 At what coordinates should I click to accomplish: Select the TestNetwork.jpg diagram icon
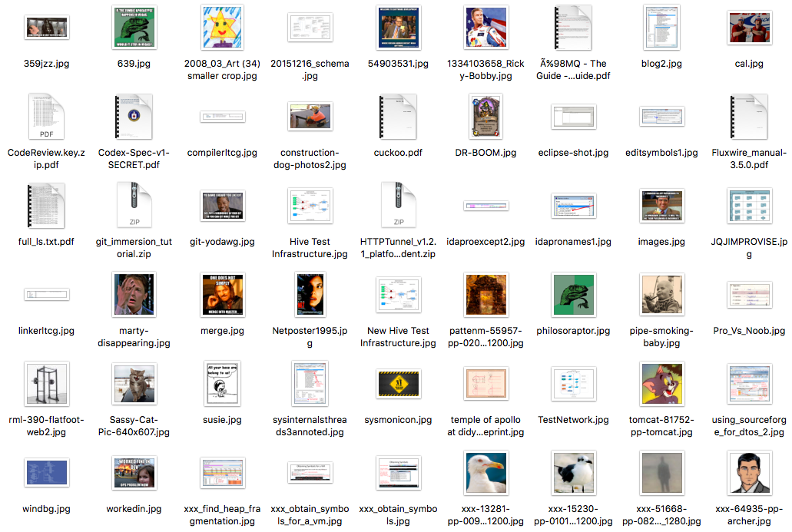(x=573, y=384)
